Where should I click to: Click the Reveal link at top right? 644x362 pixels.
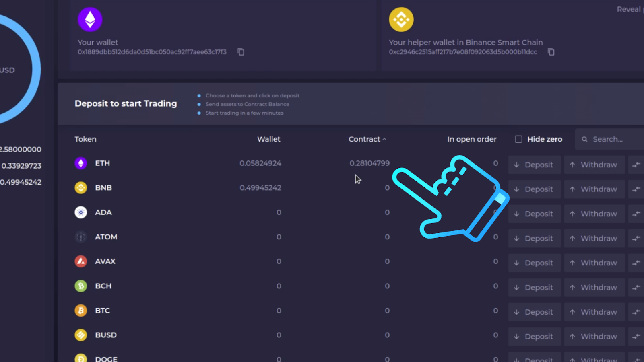(629, 9)
